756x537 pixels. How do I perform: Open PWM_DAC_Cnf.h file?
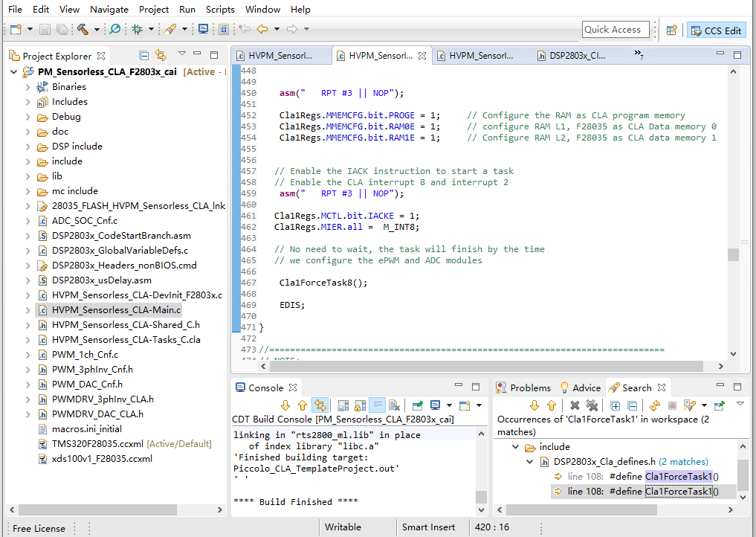coord(86,385)
